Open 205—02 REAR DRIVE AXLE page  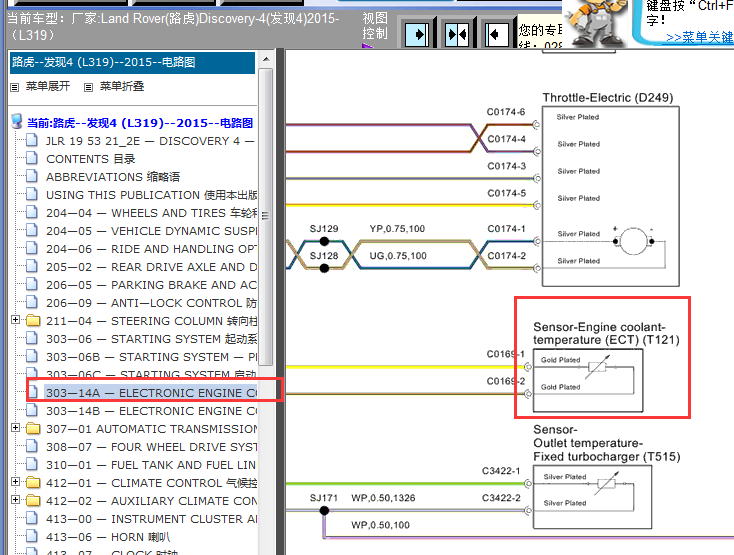(x=151, y=267)
